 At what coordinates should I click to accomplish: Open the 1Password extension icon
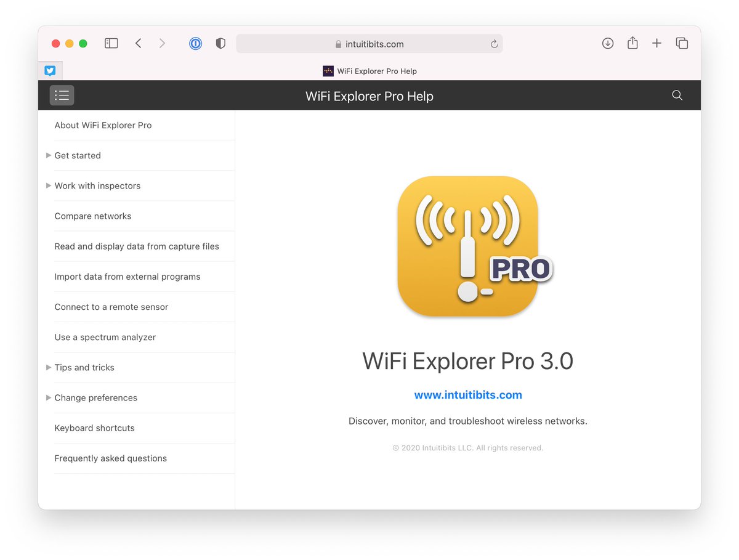pos(195,43)
